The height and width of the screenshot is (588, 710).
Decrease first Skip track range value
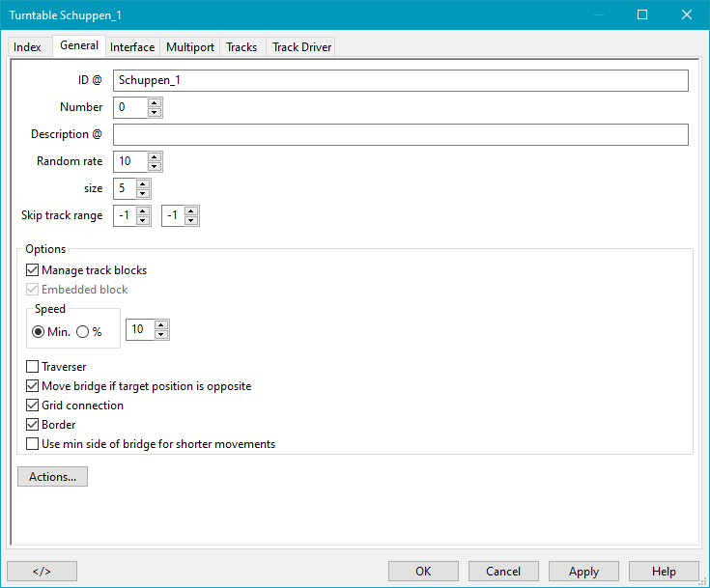[x=143, y=220]
